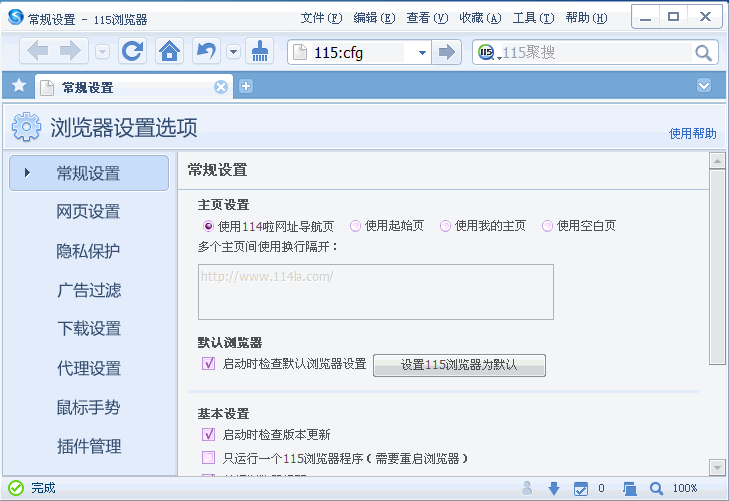Open 代理设置 in the sidebar
This screenshot has width=729, height=501.
[x=89, y=368]
